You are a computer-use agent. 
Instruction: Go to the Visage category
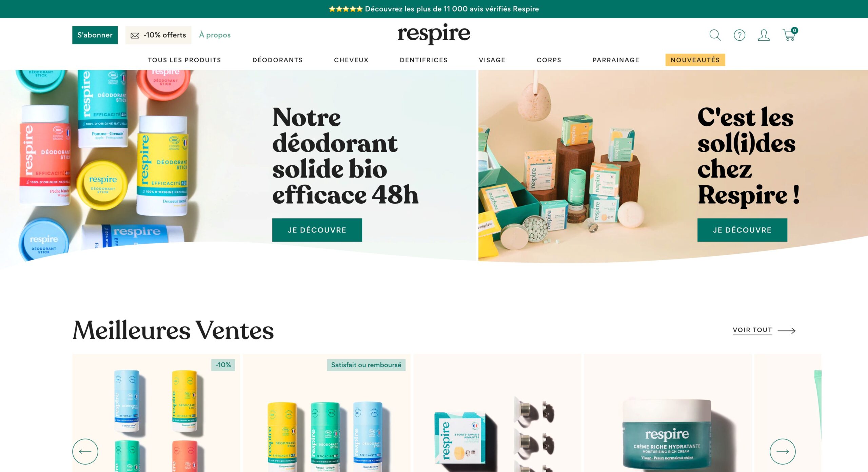coord(492,60)
